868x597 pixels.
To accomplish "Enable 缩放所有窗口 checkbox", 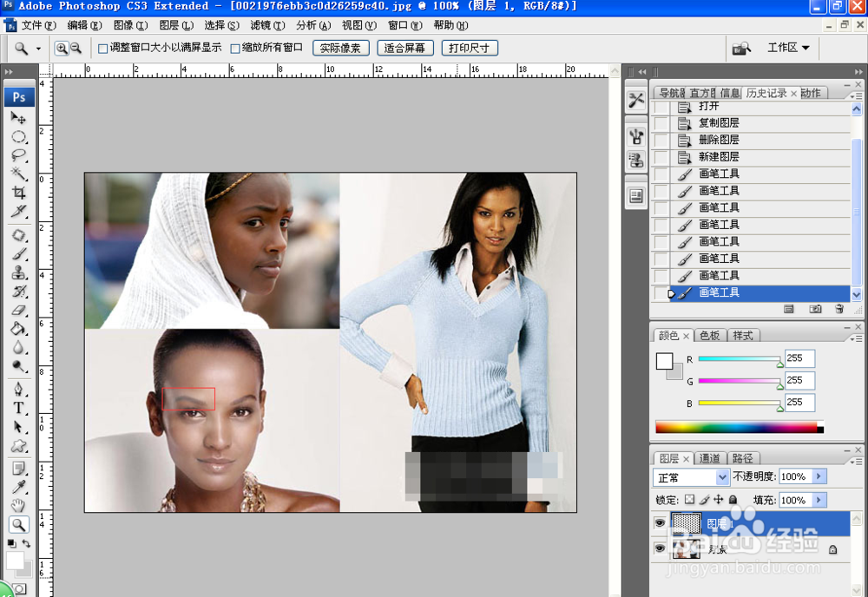I will pyautogui.click(x=234, y=49).
